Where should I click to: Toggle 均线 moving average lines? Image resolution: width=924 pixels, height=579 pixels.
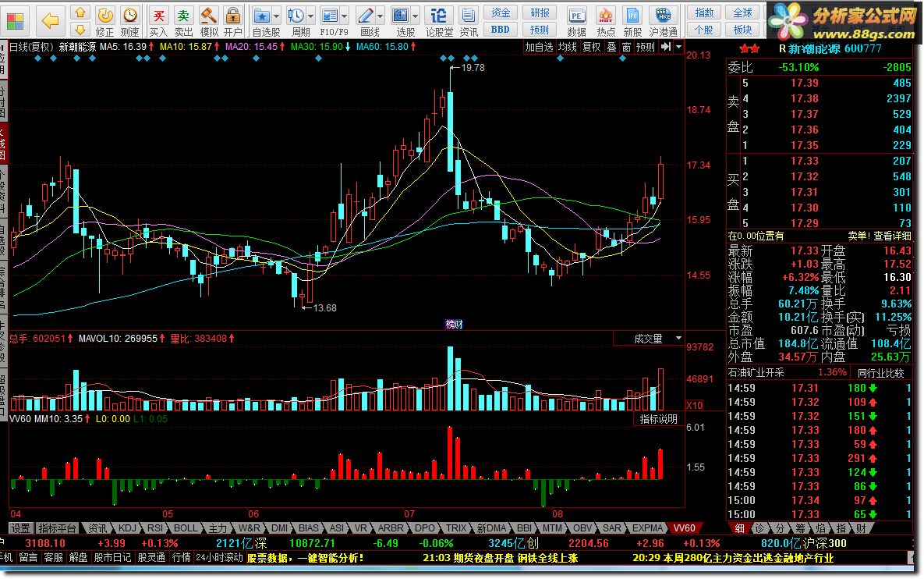tap(568, 47)
